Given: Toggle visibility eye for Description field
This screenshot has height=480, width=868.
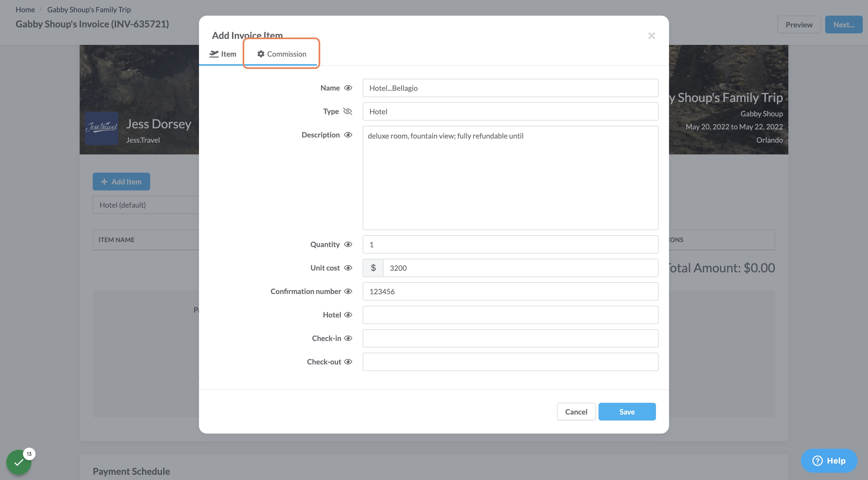Looking at the screenshot, I should pyautogui.click(x=348, y=135).
